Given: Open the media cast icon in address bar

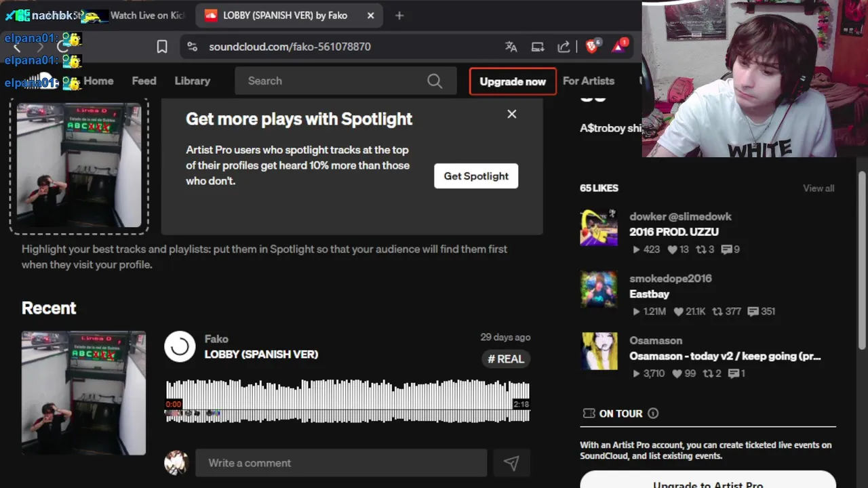Looking at the screenshot, I should tap(538, 47).
